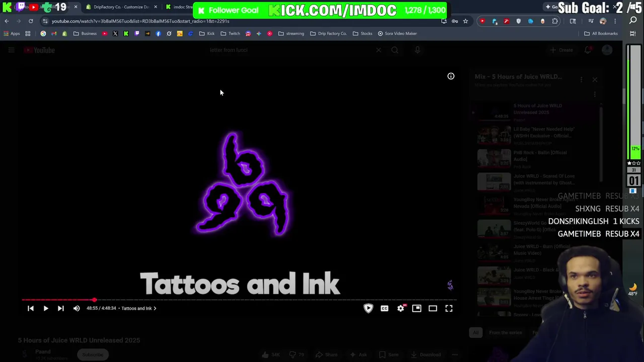Open the Drip Factory Co. bookmarks folder

point(329,34)
